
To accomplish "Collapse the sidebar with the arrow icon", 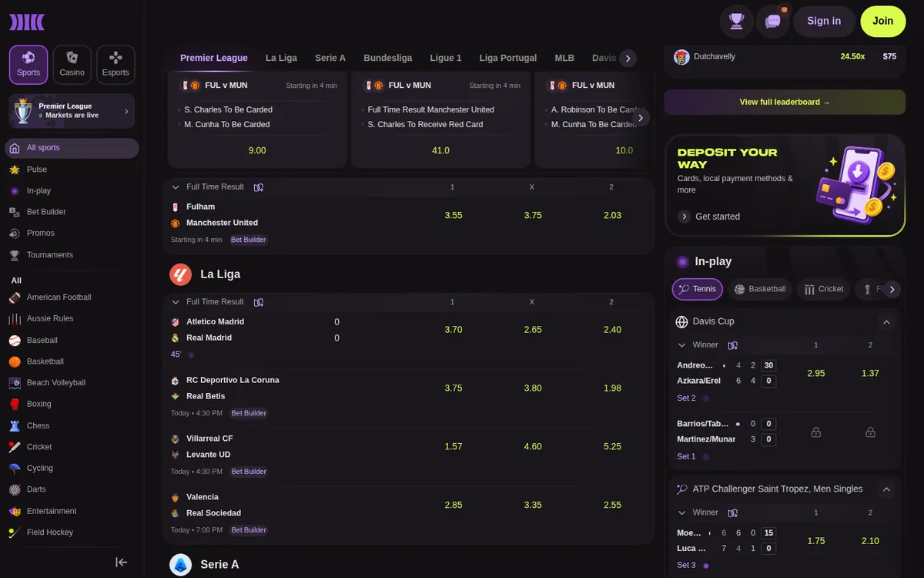I will tap(121, 562).
